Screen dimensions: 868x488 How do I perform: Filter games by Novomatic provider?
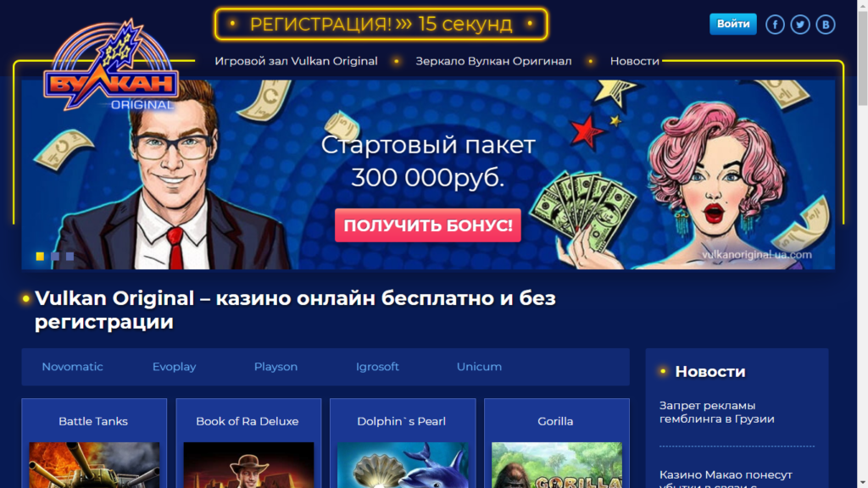coord(73,366)
